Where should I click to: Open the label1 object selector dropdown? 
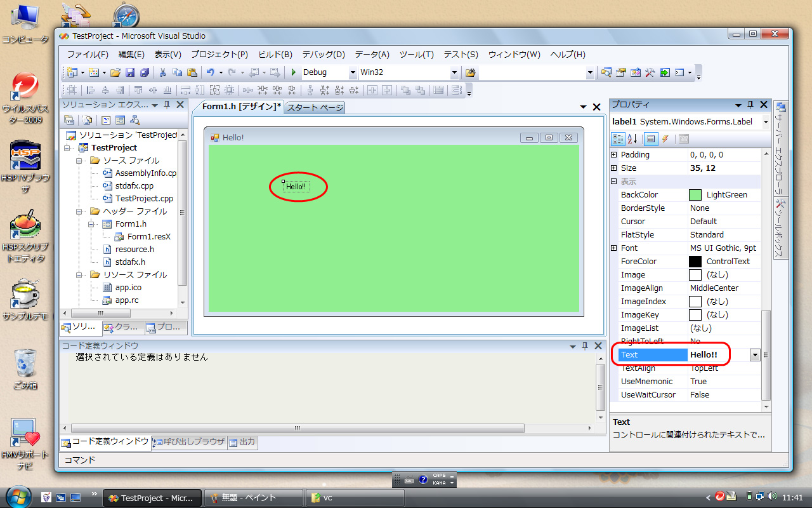pyautogui.click(x=766, y=121)
